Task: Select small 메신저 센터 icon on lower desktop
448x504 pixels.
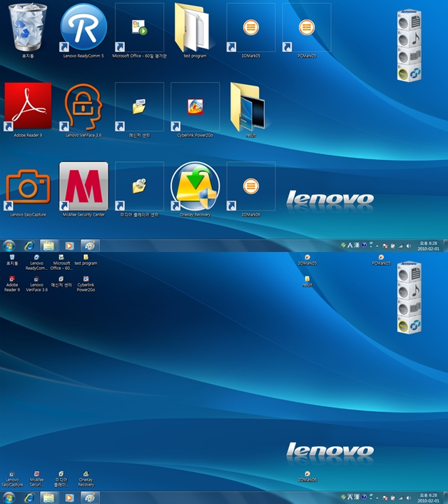Action: [x=61, y=278]
